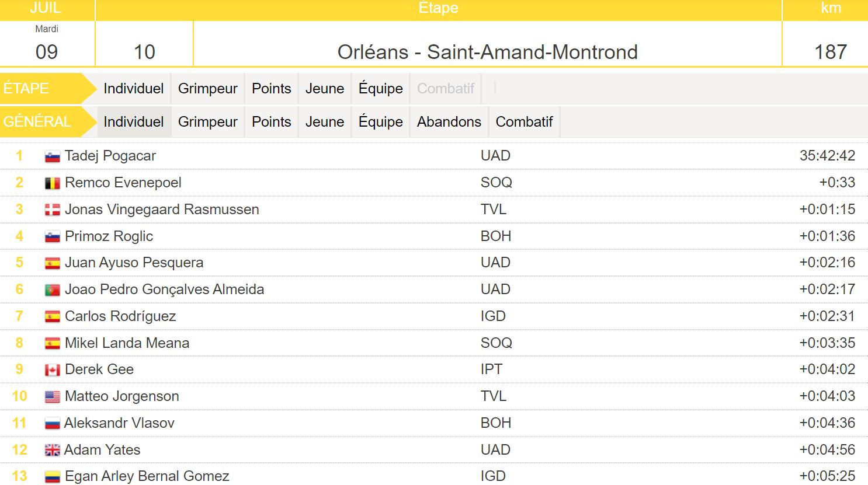The height and width of the screenshot is (485, 868).
Task: Open the Étape Grimpeur tab
Action: tap(207, 89)
